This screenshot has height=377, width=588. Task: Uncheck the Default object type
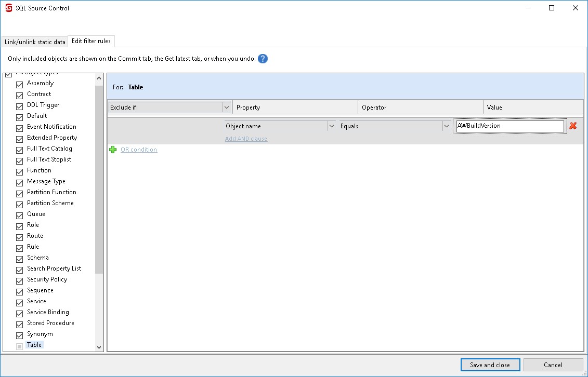pos(20,117)
